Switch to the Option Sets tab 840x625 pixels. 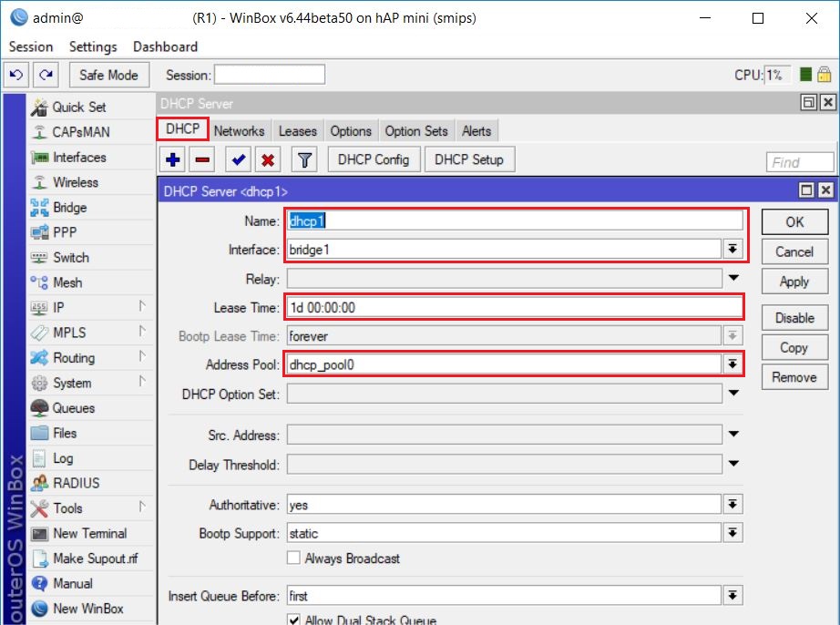(416, 131)
